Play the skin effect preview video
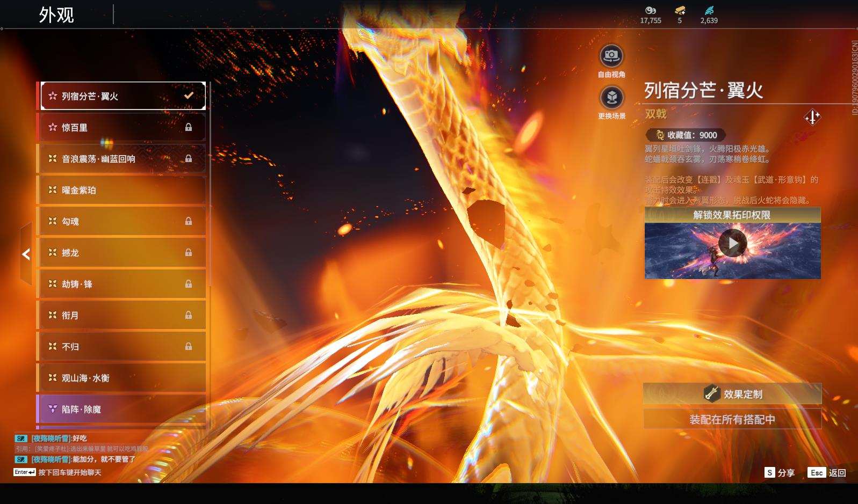The image size is (858, 504). pos(733,244)
